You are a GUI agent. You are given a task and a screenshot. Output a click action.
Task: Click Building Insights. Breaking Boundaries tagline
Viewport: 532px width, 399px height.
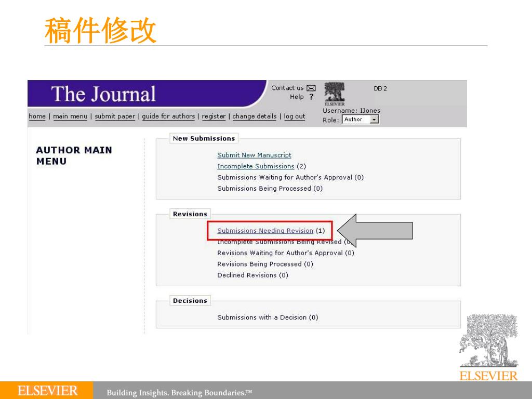click(179, 393)
